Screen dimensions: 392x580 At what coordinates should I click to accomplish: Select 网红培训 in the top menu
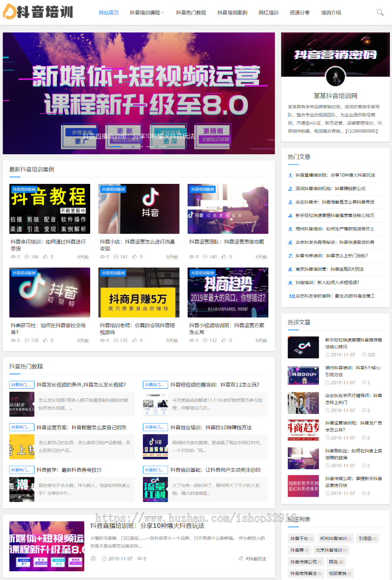click(268, 13)
